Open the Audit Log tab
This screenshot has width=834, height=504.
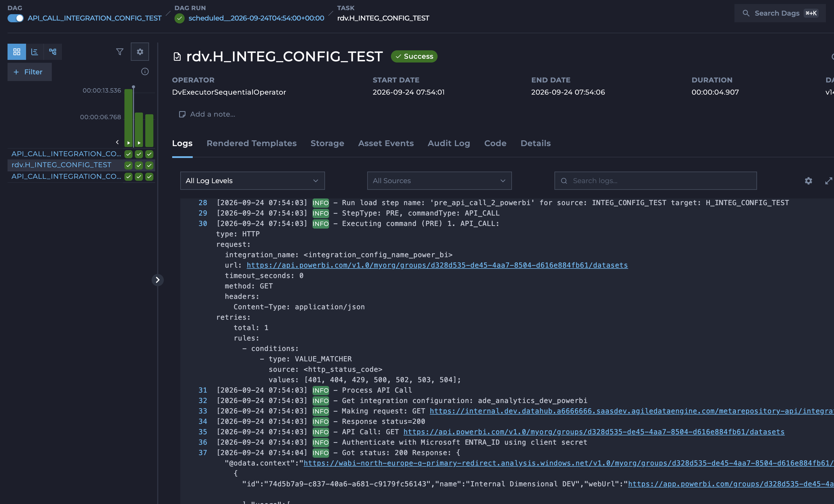point(449,144)
